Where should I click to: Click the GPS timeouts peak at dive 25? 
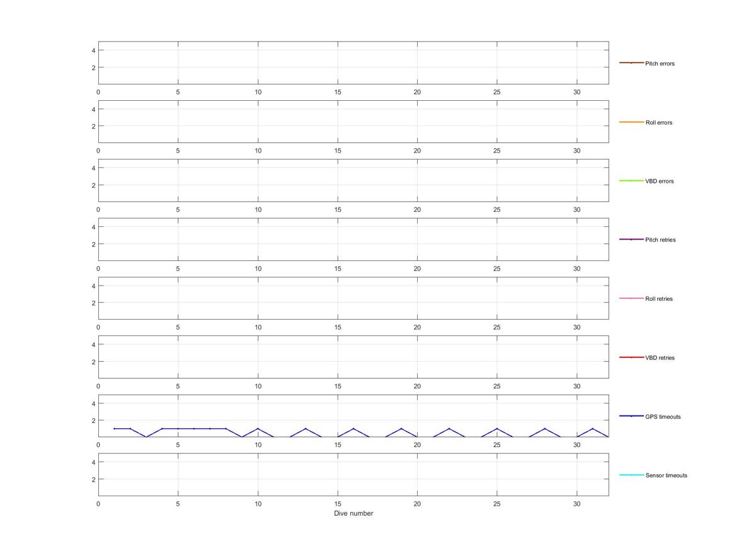pos(497,429)
